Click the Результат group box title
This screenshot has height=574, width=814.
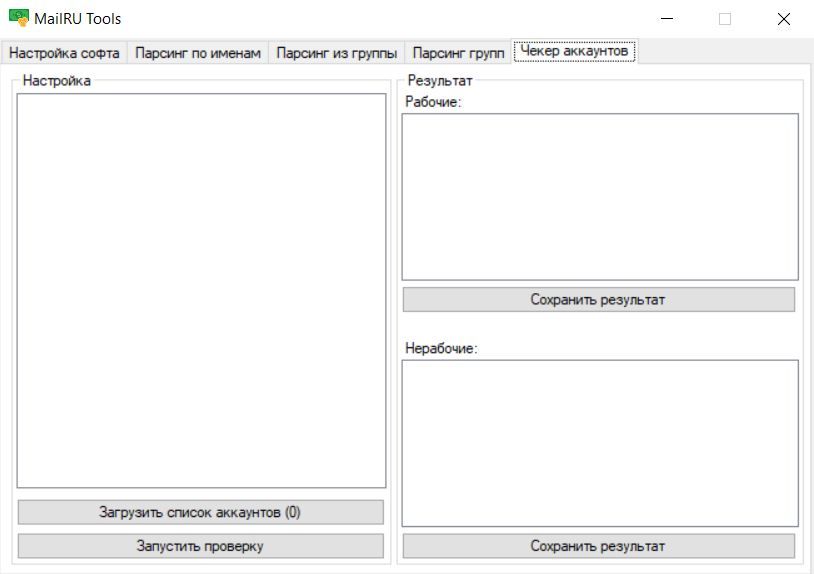pos(440,81)
